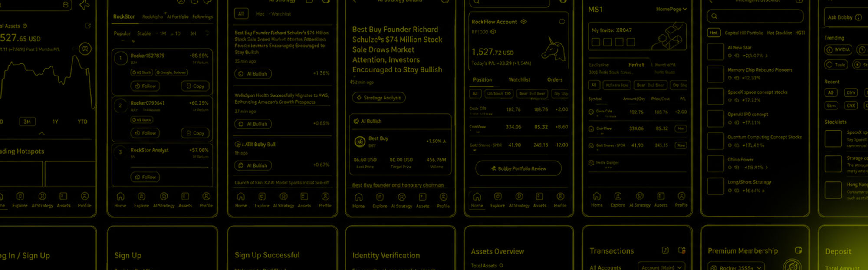This screenshot has height=270, width=868.
Task: Collapse the chart using the up chevron below 1Y
Action: coord(42,133)
